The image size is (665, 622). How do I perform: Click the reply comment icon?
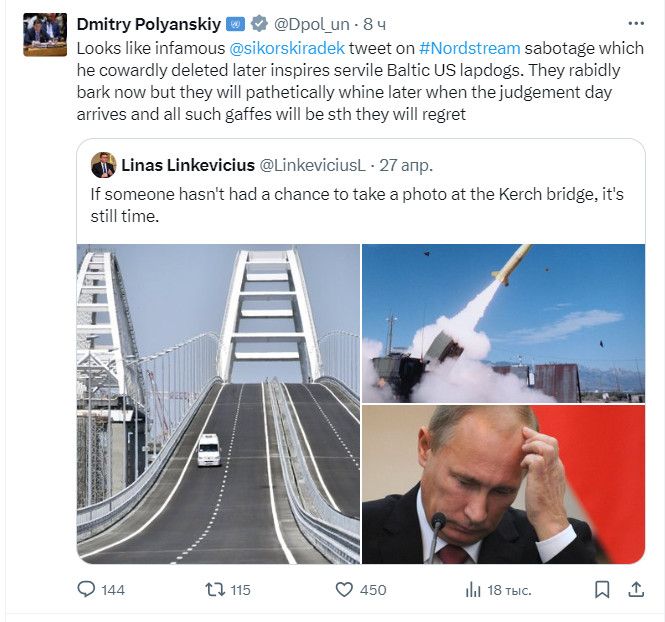[86, 590]
